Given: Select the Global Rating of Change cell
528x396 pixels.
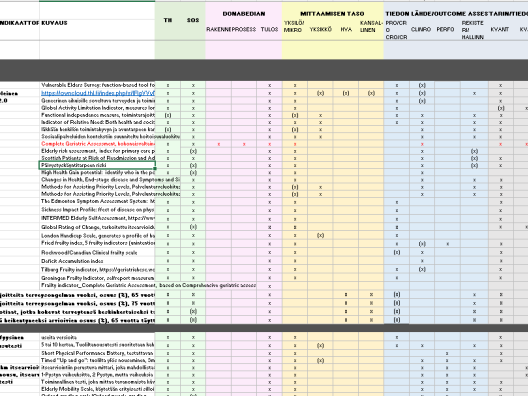Looking at the screenshot, I should (x=97, y=227).
